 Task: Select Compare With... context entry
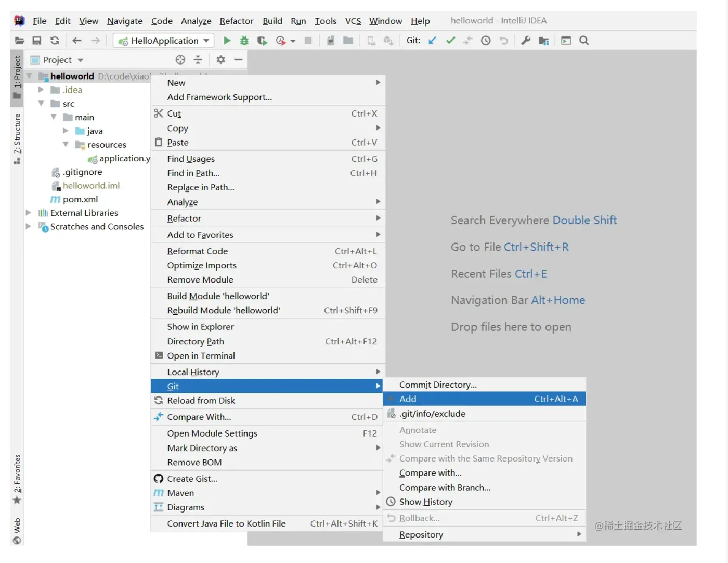tap(268, 417)
